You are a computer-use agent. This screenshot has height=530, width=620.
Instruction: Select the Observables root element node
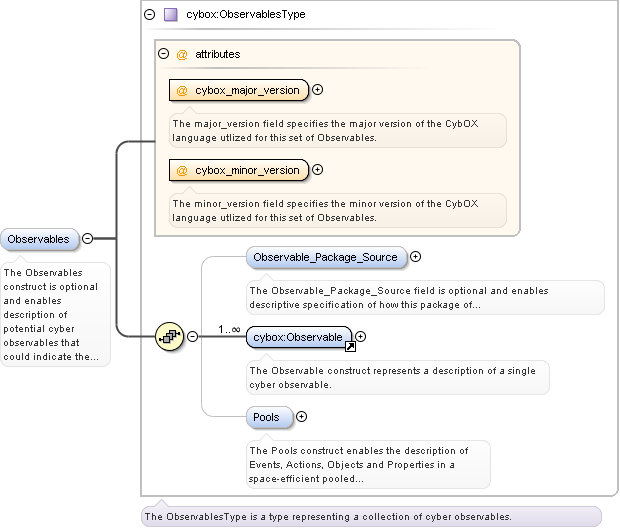[x=40, y=239]
